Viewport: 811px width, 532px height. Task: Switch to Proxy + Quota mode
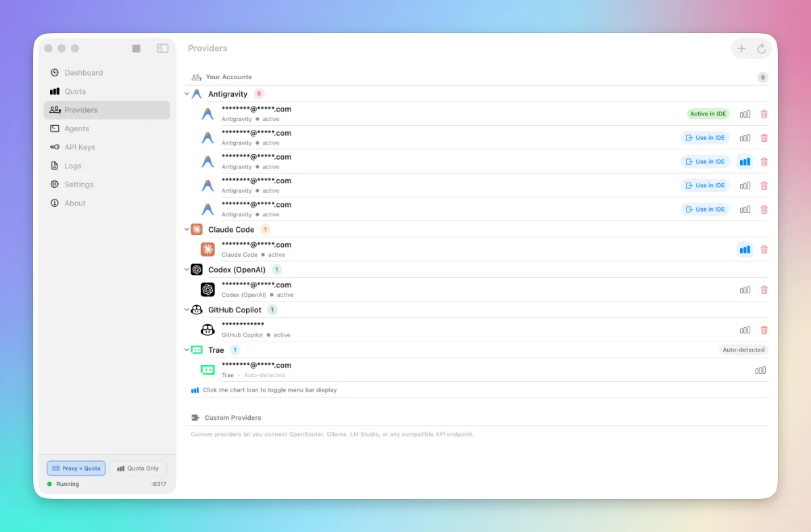pos(76,468)
